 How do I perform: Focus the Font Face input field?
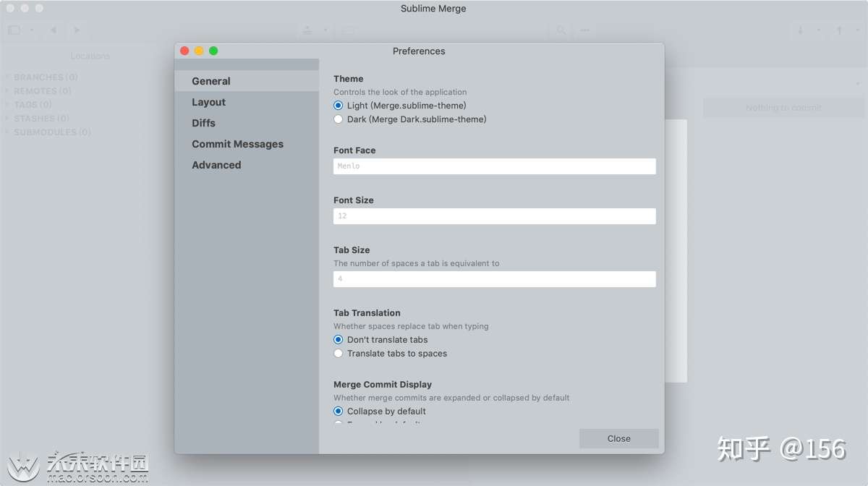coord(495,166)
